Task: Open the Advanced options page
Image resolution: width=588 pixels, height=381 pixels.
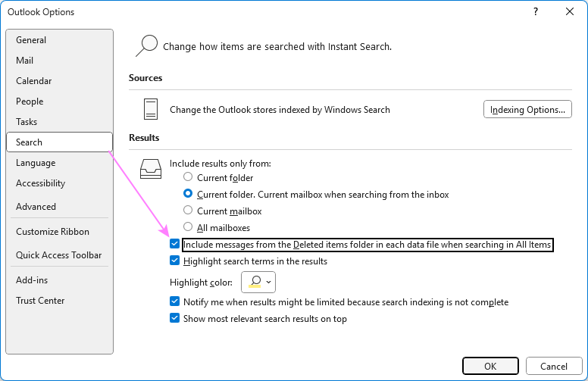Action: tap(59, 207)
